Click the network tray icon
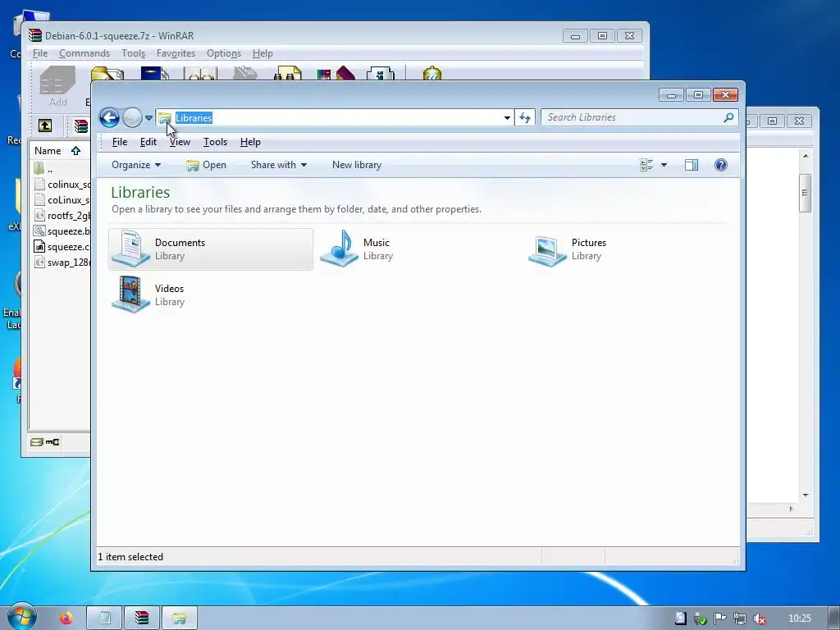Image resolution: width=840 pixels, height=630 pixels. [740, 619]
